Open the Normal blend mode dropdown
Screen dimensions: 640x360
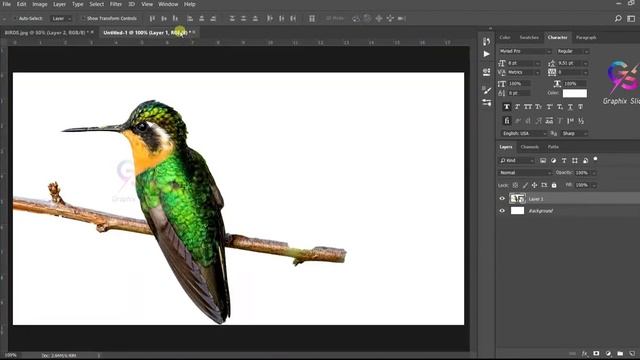click(x=524, y=173)
